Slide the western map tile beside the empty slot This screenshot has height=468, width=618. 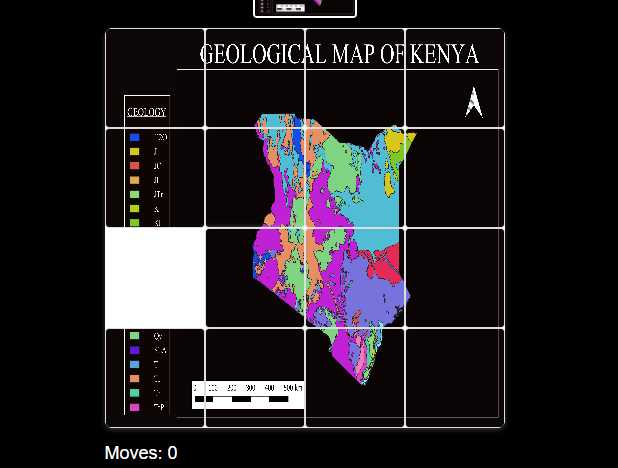click(255, 278)
